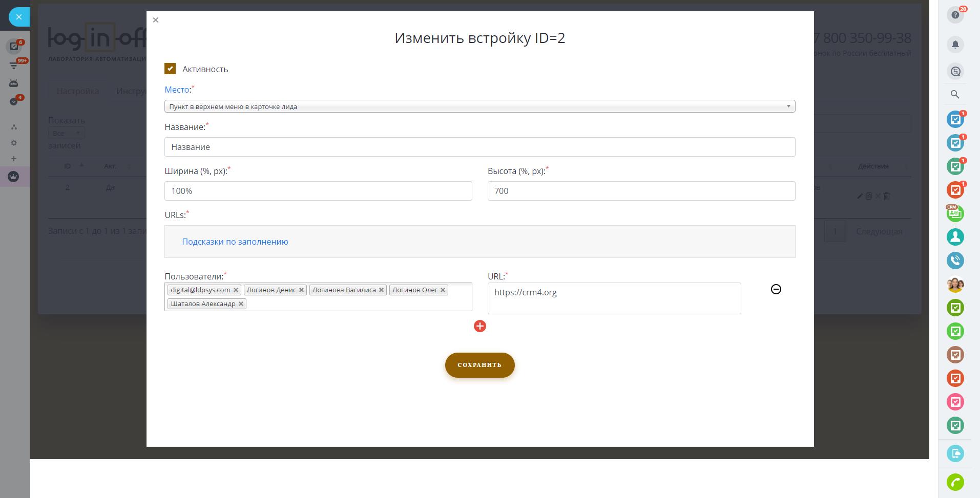980x498 pixels.
Task: Open the notifications bell icon
Action: point(955,45)
